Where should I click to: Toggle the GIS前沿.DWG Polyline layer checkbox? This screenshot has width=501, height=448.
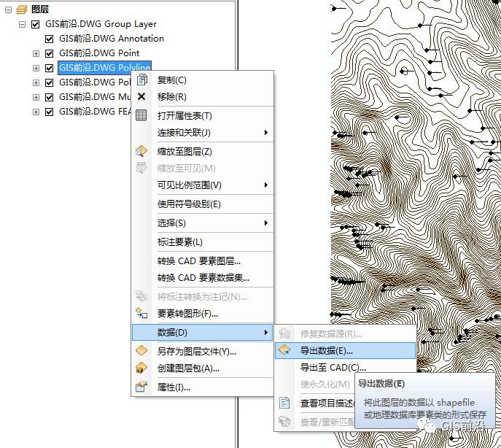[x=49, y=68]
